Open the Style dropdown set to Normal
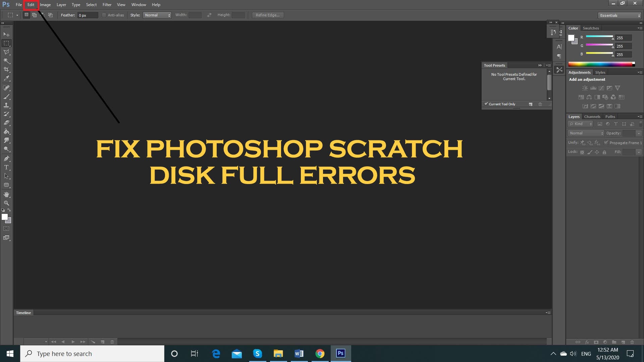The image size is (644, 362). (157, 15)
